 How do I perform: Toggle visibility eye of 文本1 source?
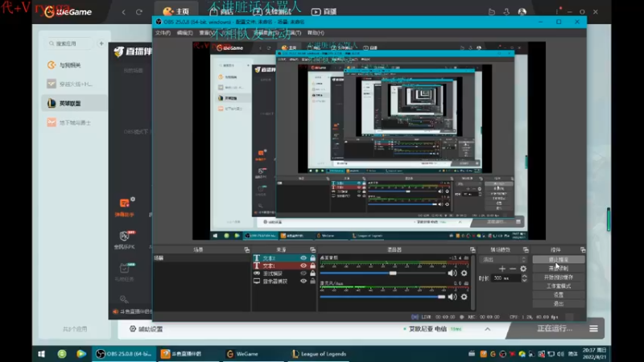[303, 265]
